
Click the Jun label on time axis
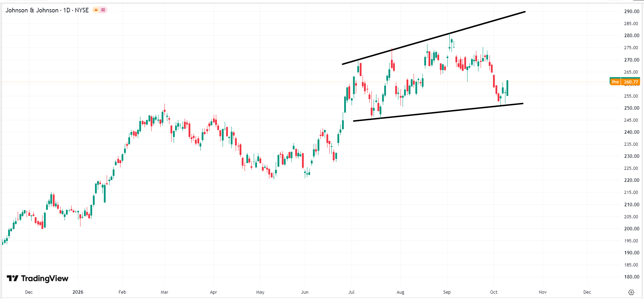[x=305, y=292]
